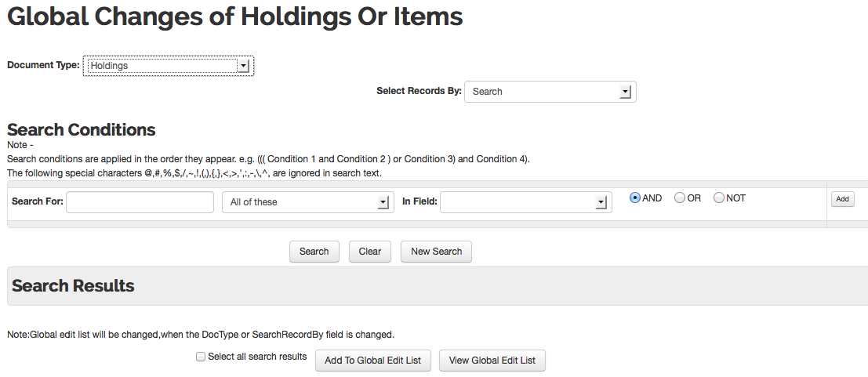The width and height of the screenshot is (868, 377).
Task: Select the NOT radio button
Action: point(719,198)
